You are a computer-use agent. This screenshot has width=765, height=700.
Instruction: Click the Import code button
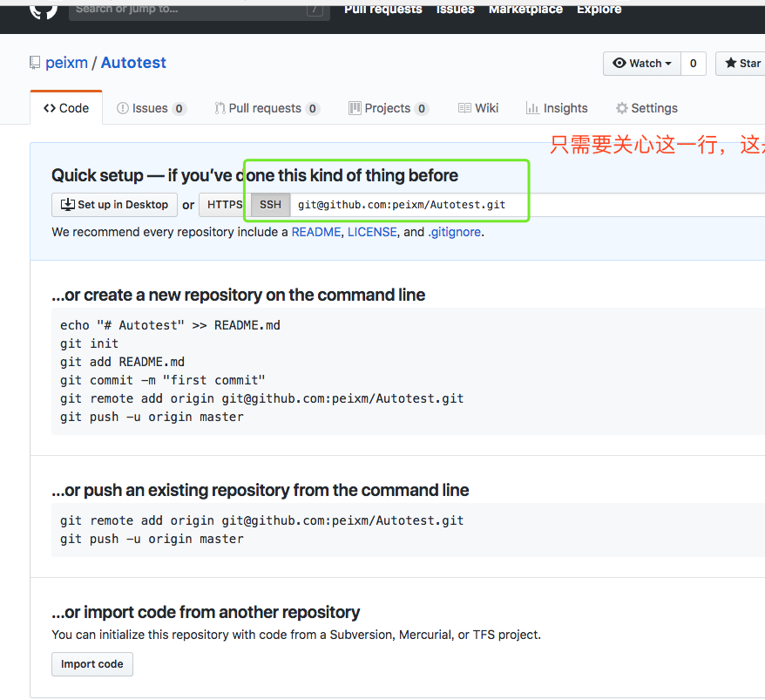(x=92, y=664)
